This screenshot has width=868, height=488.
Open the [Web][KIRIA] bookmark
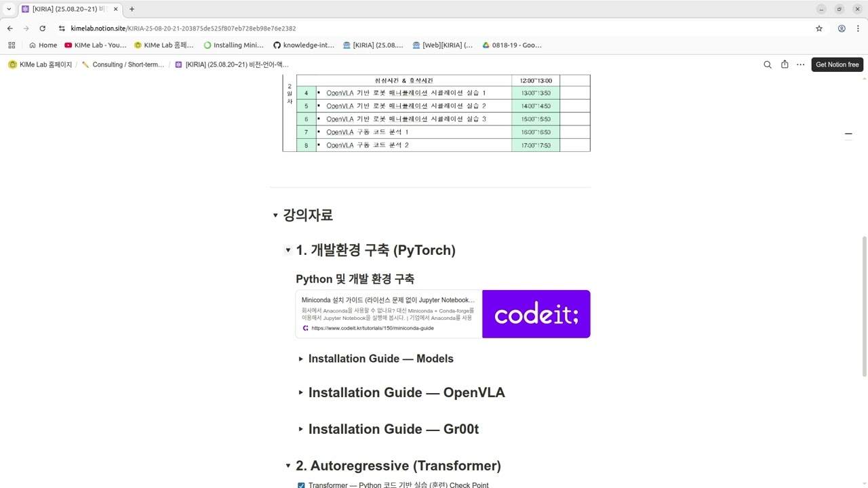[x=442, y=45]
